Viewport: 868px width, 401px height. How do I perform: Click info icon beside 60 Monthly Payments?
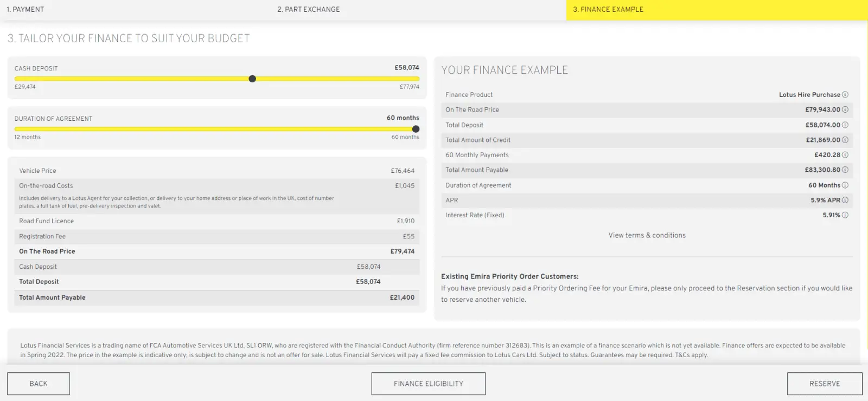[845, 155]
